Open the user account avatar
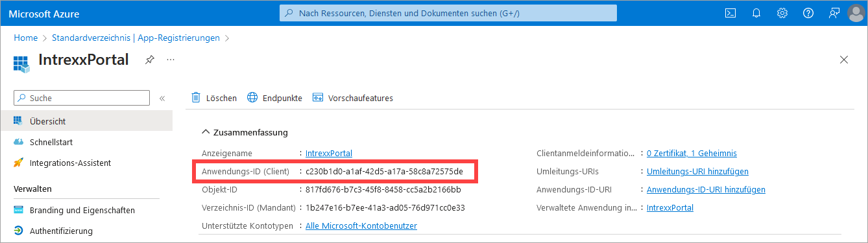 [x=856, y=13]
